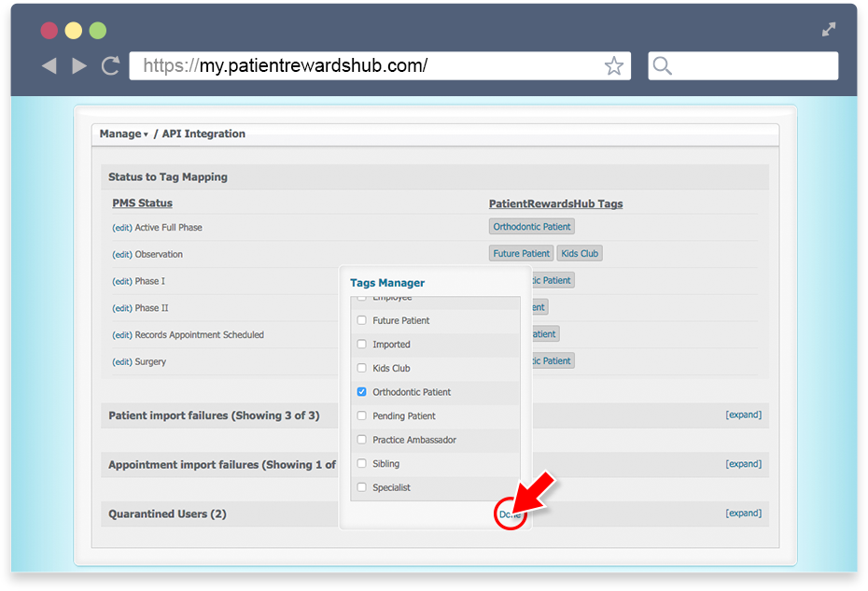Image resolution: width=868 pixels, height=591 pixels.
Task: Enable the Pending Patient checkbox
Action: pos(362,415)
